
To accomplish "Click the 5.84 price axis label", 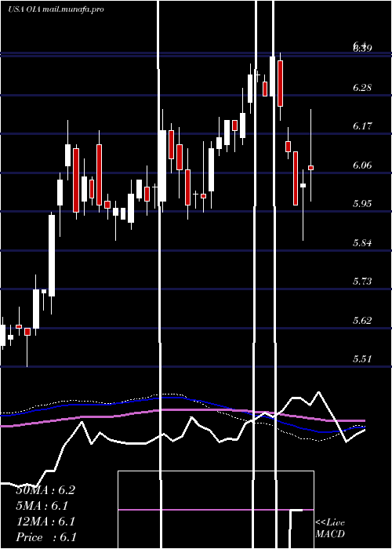I will click(362, 242).
